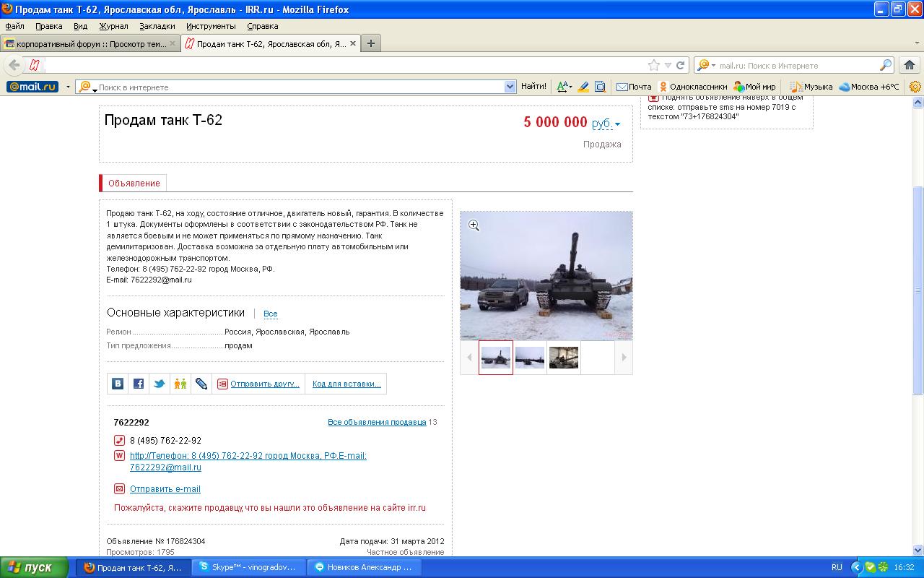
Task: Select the Объявление tab
Action: (x=134, y=183)
